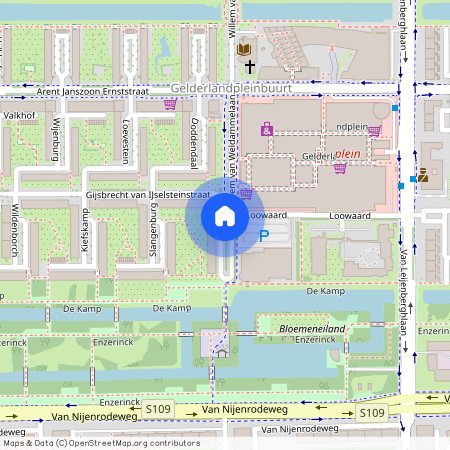450x450 pixels.
Task: Select the blue bus stop square near Gelderlandplein corner
Action: coord(395,108)
